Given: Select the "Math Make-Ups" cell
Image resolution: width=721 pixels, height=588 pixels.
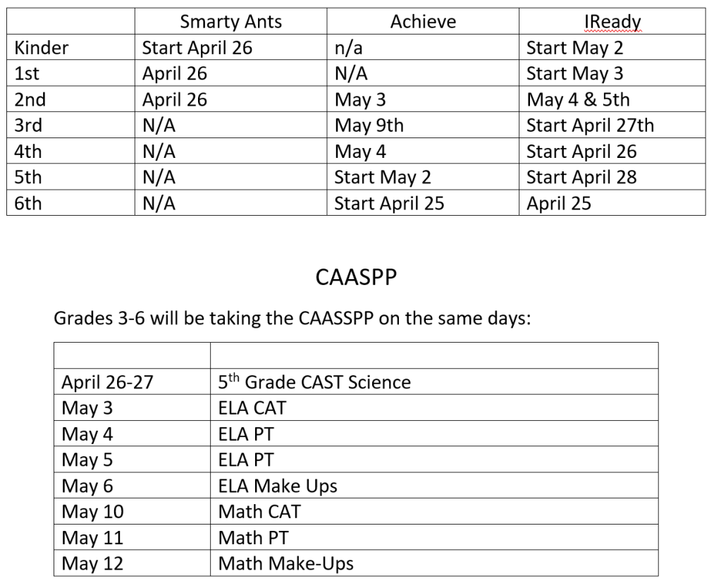Looking at the screenshot, I should pyautogui.click(x=285, y=563).
